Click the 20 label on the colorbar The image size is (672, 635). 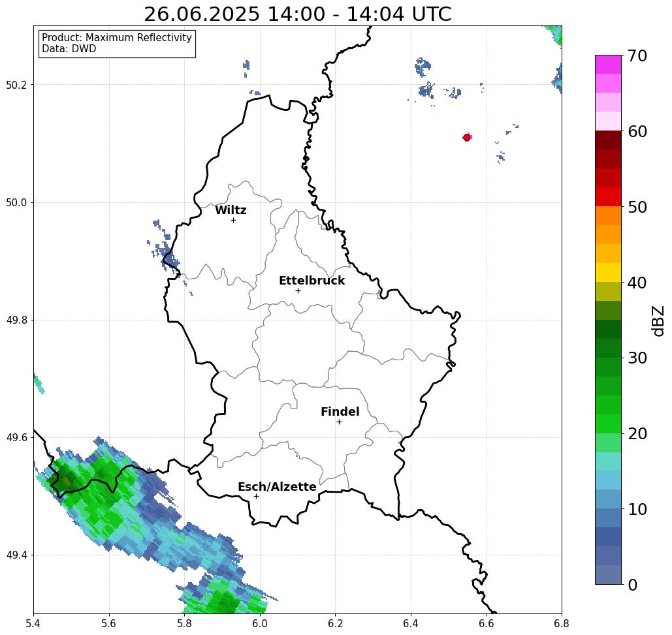637,434
